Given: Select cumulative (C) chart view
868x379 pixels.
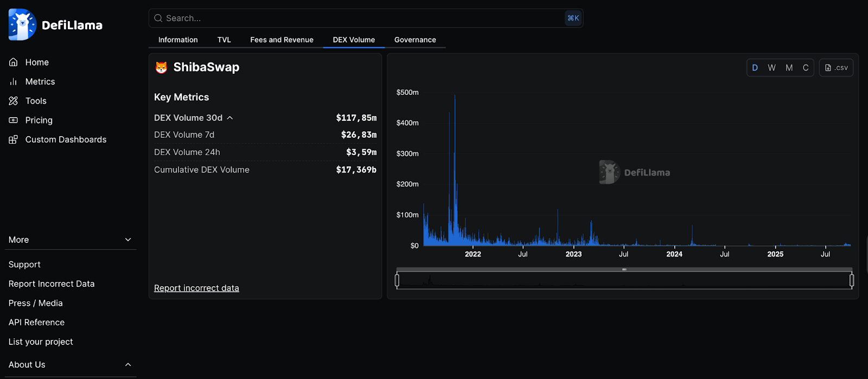Looking at the screenshot, I should point(806,68).
